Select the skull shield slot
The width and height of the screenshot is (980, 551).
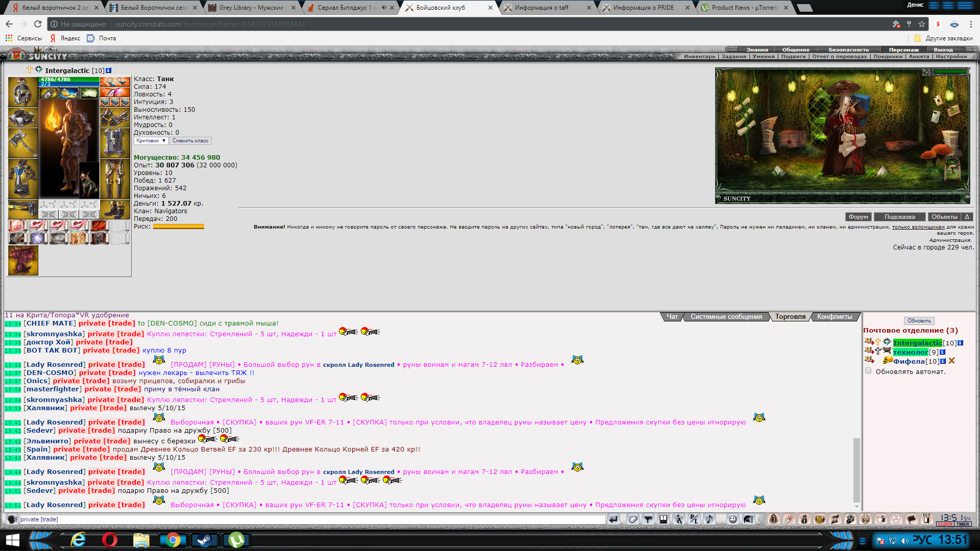(x=115, y=143)
